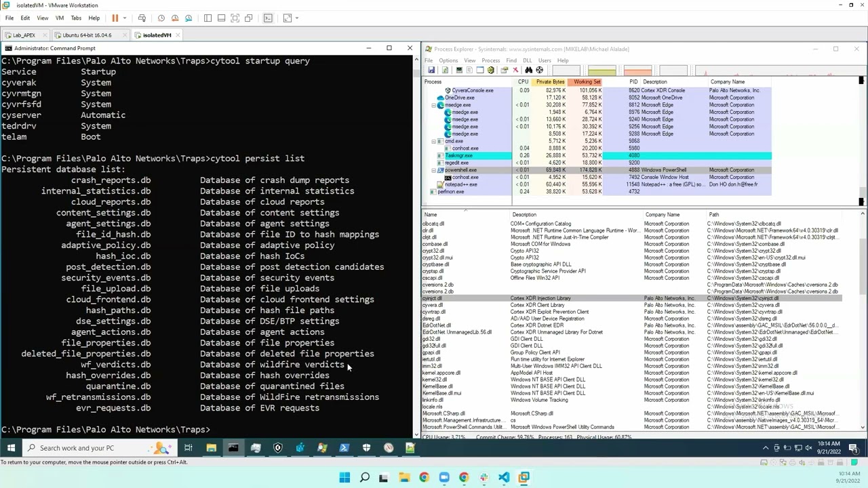Select cyvtrap.dll row in DLL pane

(631, 312)
